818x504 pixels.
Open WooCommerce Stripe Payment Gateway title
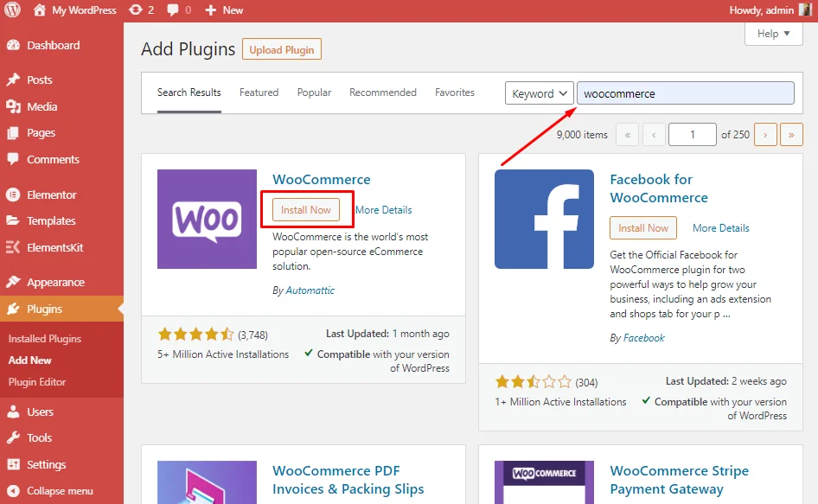(x=680, y=480)
